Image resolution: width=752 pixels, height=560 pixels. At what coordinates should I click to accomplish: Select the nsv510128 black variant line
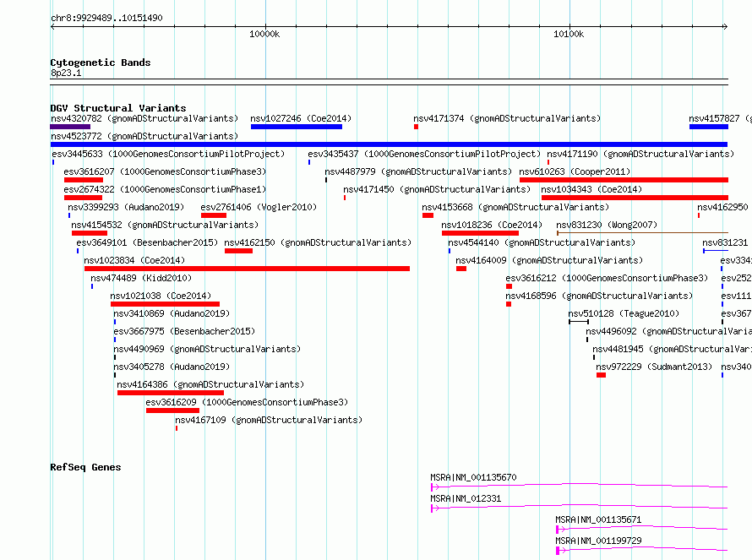pyautogui.click(x=579, y=322)
